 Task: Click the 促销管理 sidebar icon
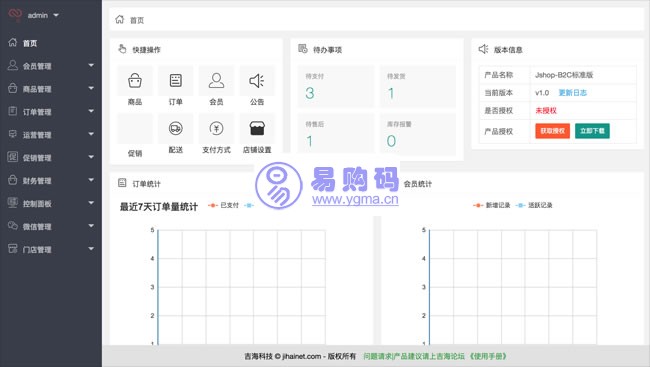(x=12, y=157)
